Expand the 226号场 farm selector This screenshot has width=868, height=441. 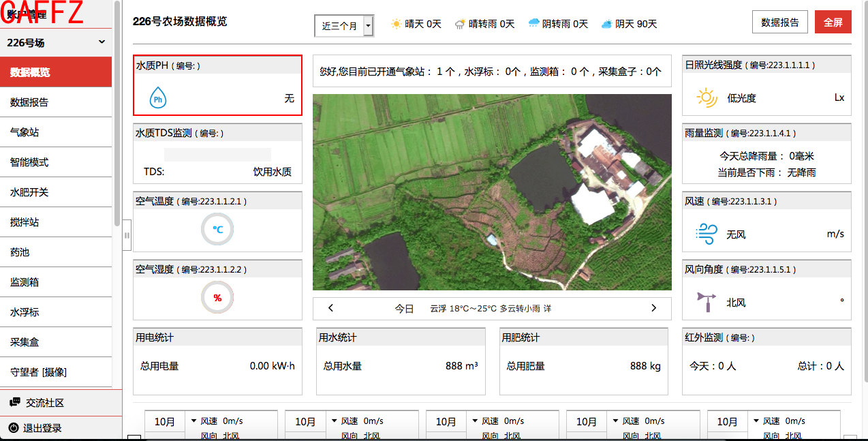102,42
